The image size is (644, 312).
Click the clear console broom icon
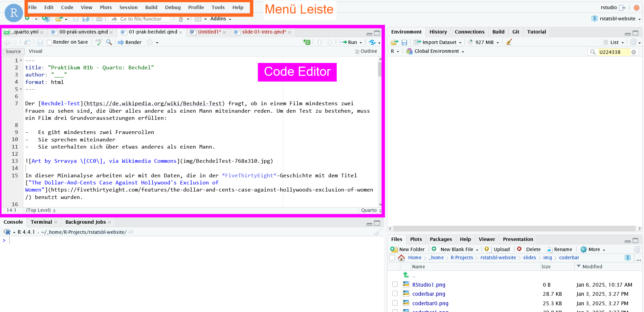[377, 232]
